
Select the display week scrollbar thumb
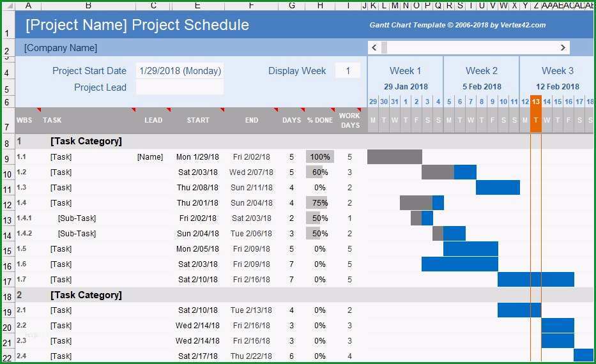pyautogui.click(x=385, y=47)
